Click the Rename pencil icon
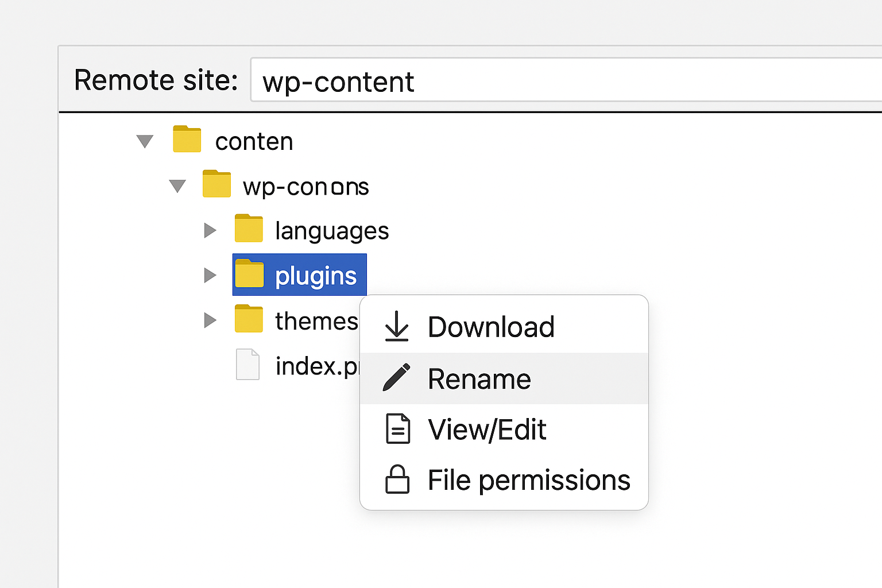 coord(396,378)
